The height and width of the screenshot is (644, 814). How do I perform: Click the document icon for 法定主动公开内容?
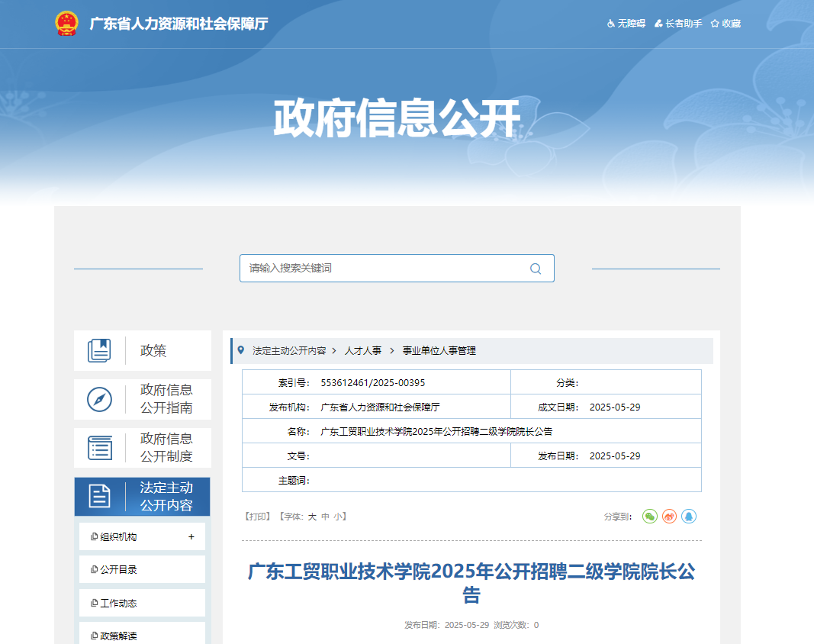[99, 496]
